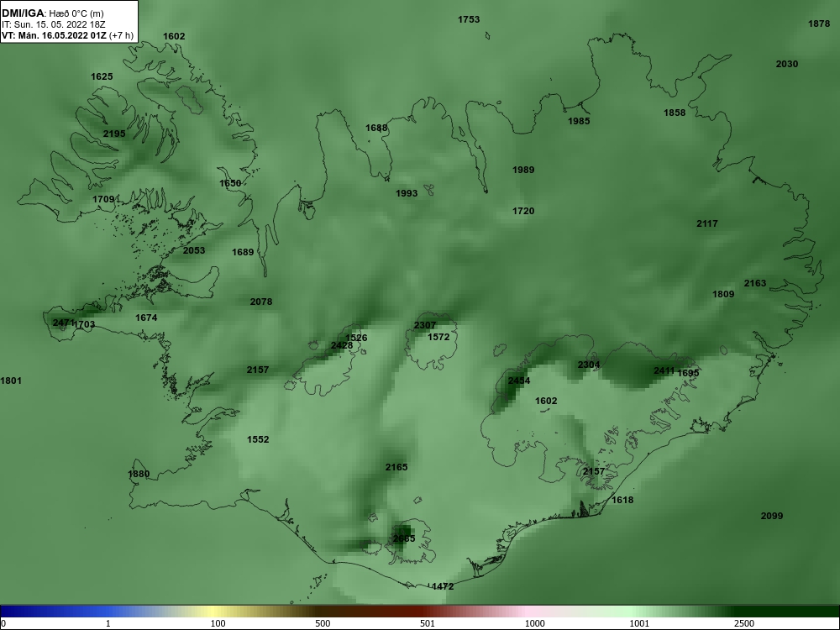Click the map value 1695
Viewport: 840px width, 630px height.
(x=689, y=373)
